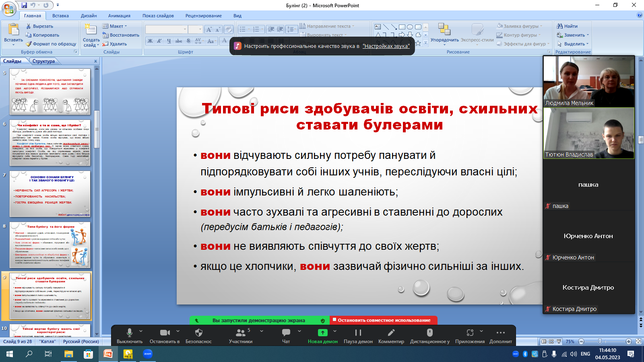Select slide 7 thumbnail ОСНОВНІ ОЗНАКИ БУЛІНГУ
The height and width of the screenshot is (362, 644).
coord(50,194)
